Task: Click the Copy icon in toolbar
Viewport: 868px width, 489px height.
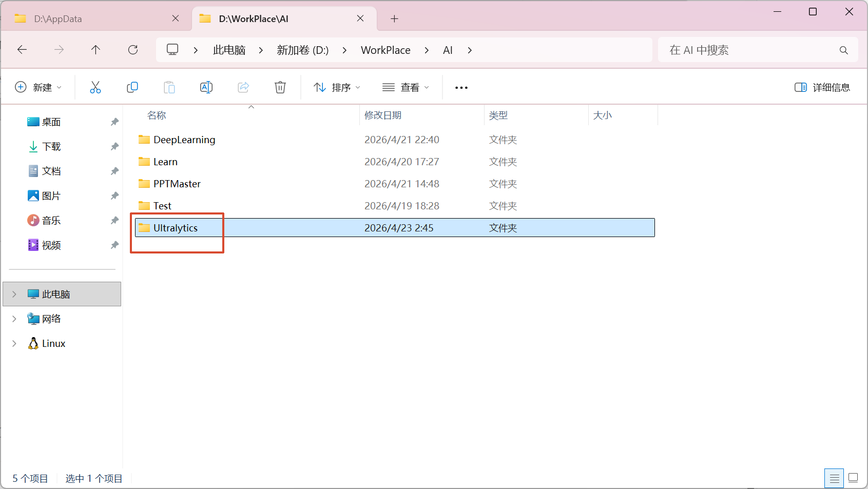Action: 132,87
